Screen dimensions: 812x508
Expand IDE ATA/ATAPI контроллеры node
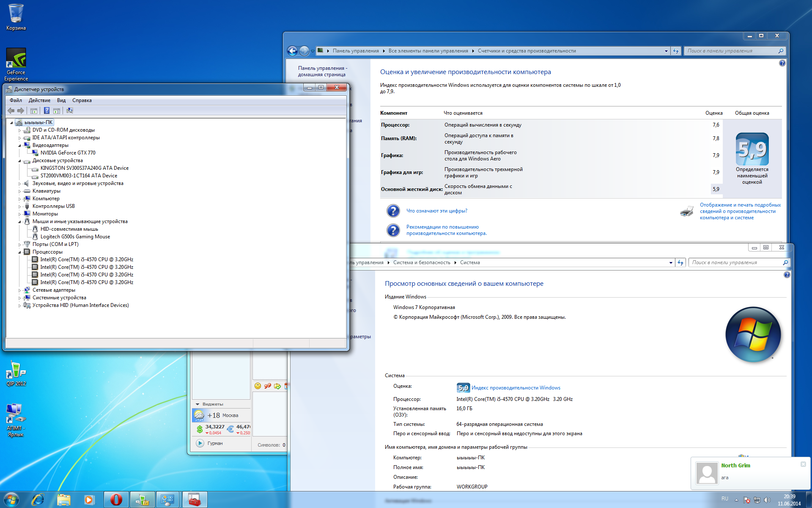click(19, 138)
